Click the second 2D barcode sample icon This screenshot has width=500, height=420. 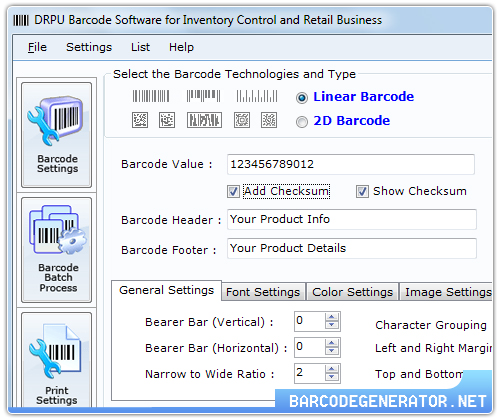tap(167, 120)
